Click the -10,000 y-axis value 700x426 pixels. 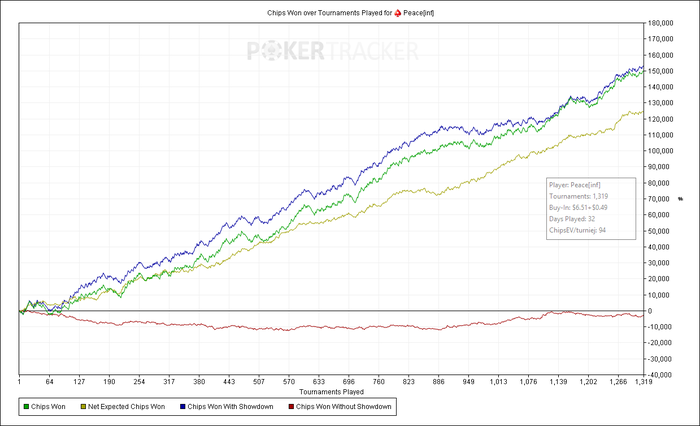point(659,327)
